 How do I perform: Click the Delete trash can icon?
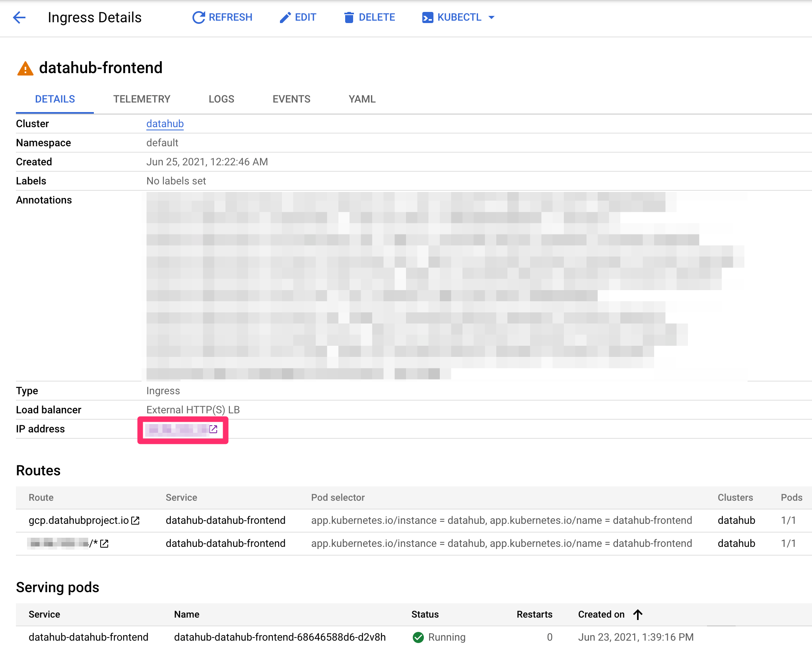tap(349, 17)
